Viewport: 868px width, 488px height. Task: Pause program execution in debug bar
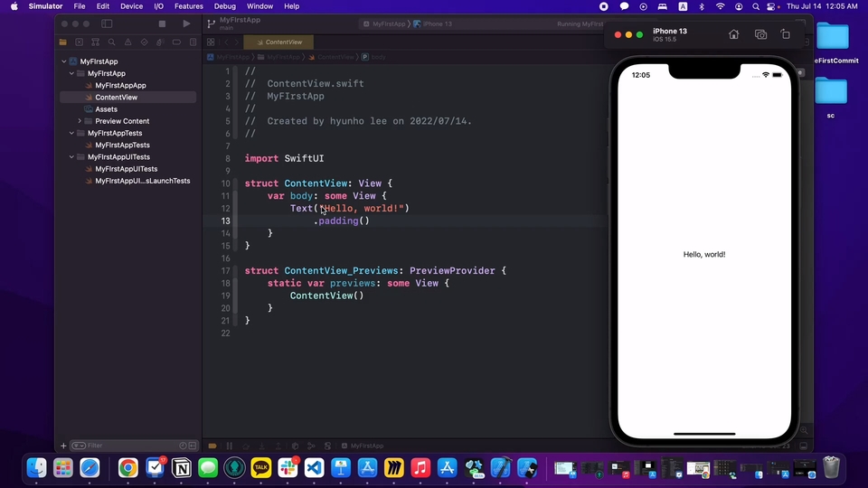coord(229,446)
